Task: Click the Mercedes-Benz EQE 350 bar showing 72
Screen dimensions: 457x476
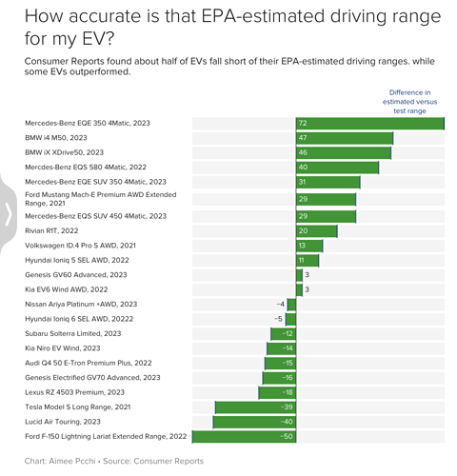Action: click(370, 124)
